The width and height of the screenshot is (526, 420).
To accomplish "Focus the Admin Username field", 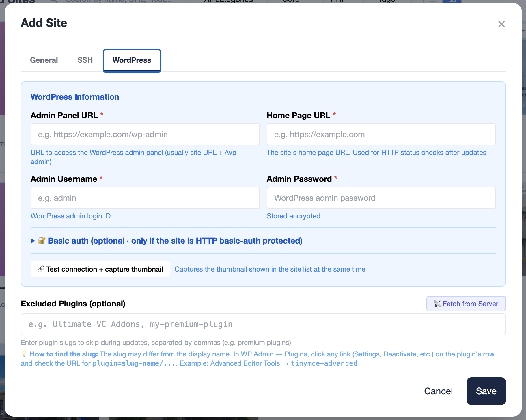I will [x=145, y=198].
